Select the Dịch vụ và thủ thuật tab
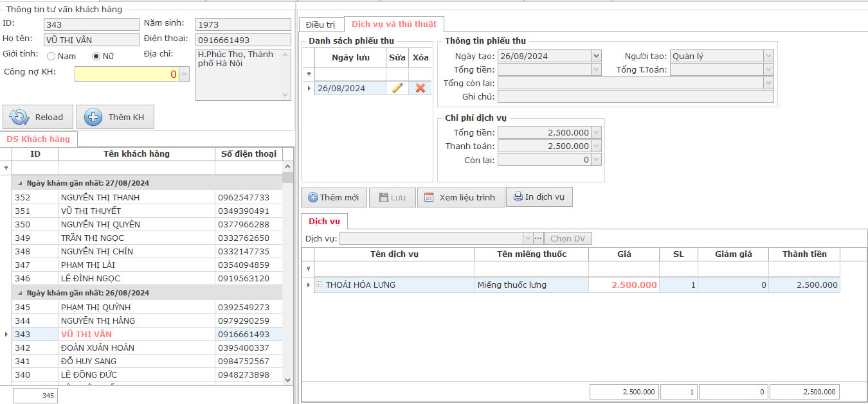The image size is (868, 404). (x=394, y=24)
